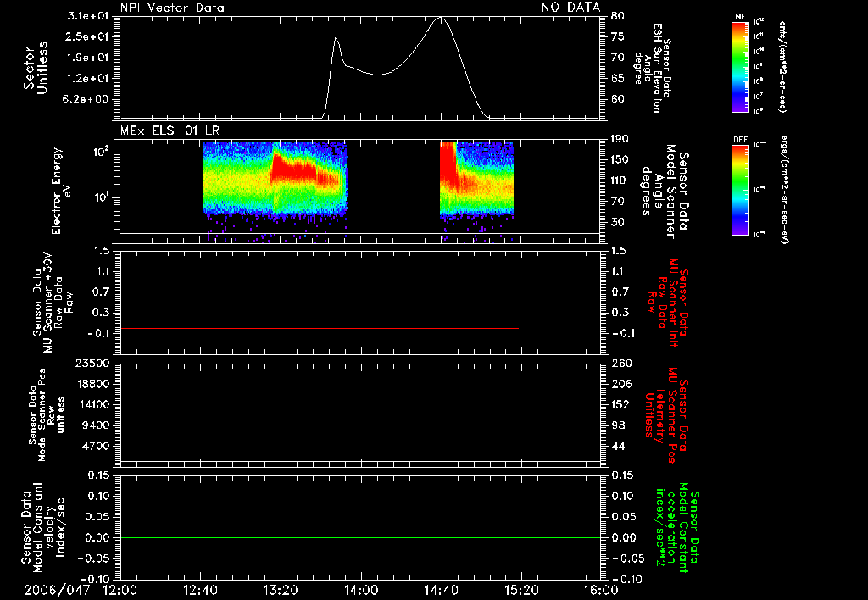This screenshot has width=868, height=600.
Task: Click the DEF energy flux color bar
Action: (740, 190)
